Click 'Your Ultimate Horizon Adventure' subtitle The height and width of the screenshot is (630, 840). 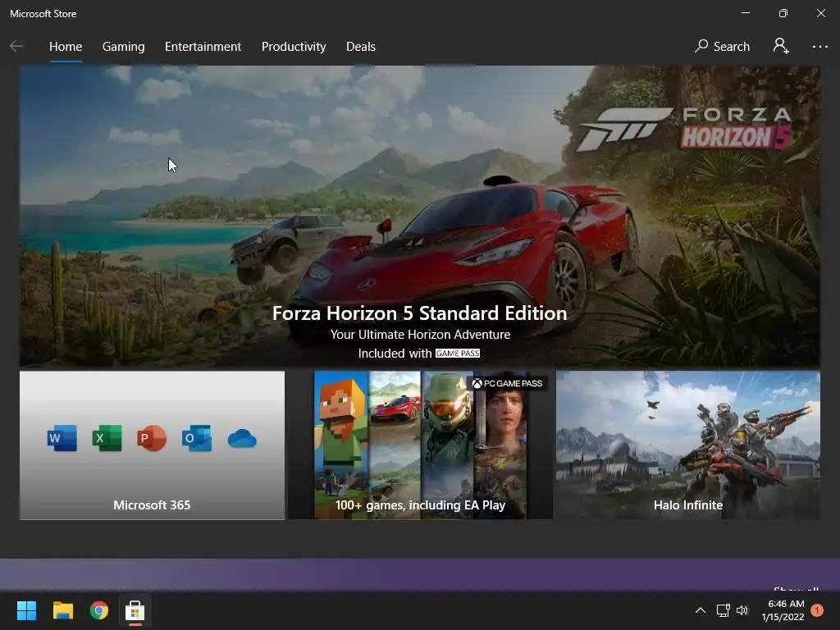click(x=420, y=335)
